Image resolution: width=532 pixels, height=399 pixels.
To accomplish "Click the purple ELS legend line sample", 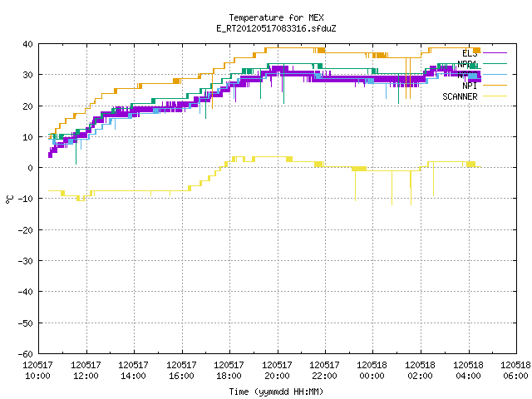I will tap(495, 53).
